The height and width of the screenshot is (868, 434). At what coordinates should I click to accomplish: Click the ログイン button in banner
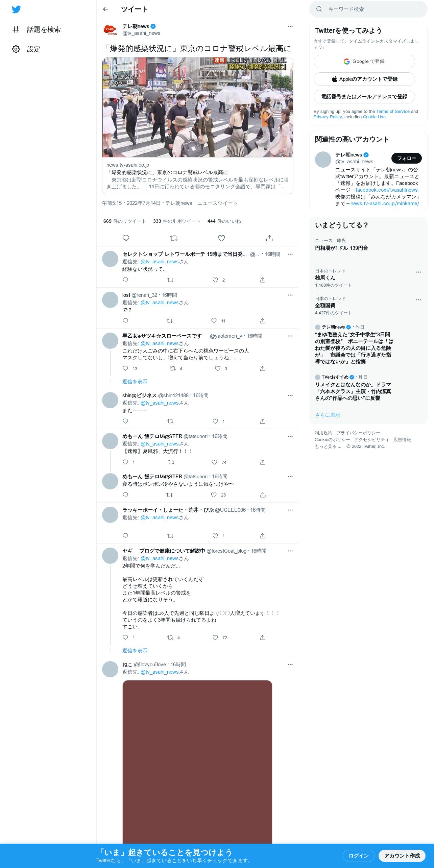(x=358, y=855)
